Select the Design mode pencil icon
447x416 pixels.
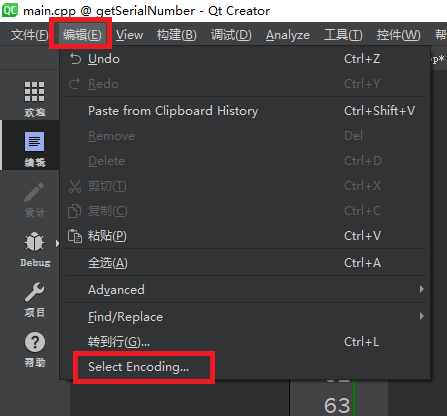(x=34, y=192)
